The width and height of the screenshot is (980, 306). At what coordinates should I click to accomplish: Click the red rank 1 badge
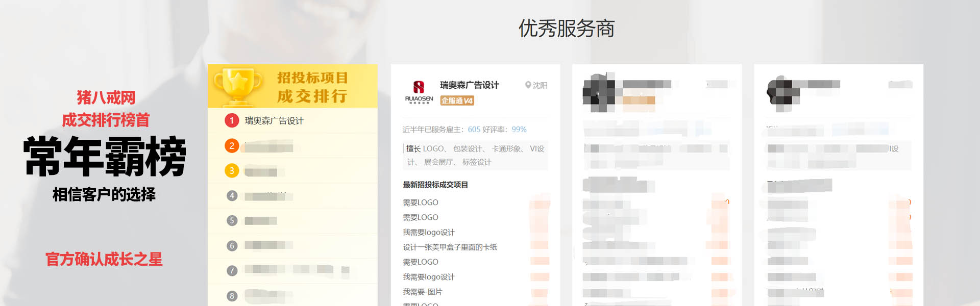(x=232, y=120)
